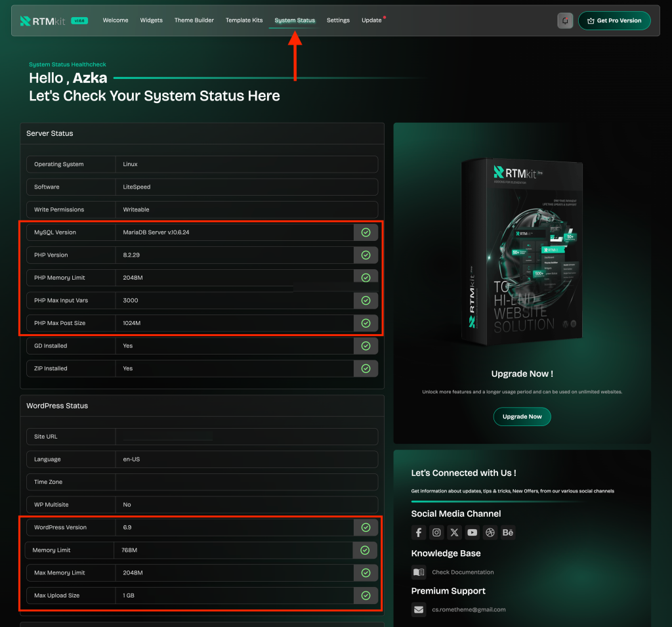This screenshot has height=627, width=672.
Task: Open the X (Twitter) social icon
Action: [454, 532]
